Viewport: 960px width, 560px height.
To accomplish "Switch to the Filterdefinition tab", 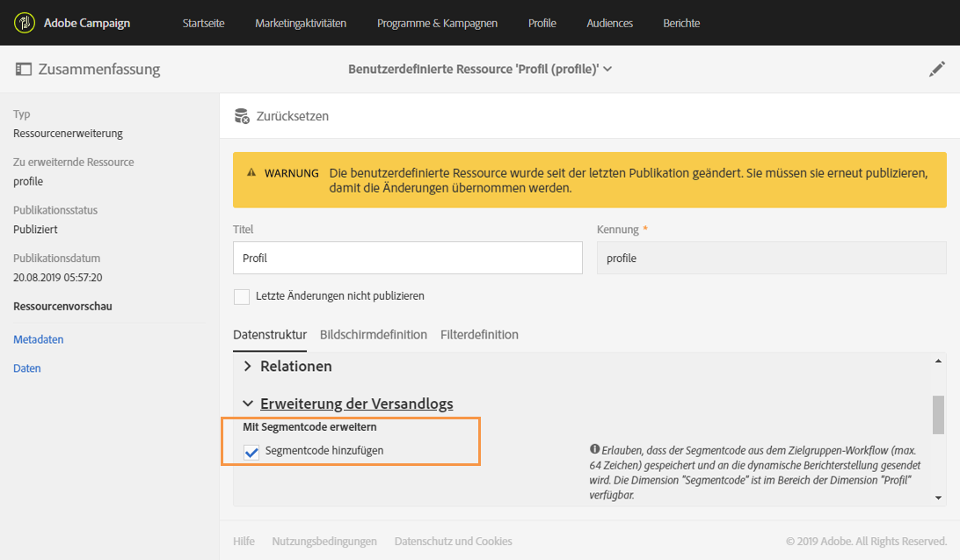I will click(479, 335).
